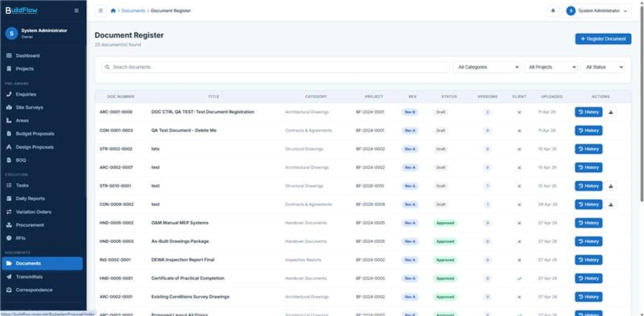Open System Administrator user menu
This screenshot has height=316, width=644.
pyautogui.click(x=597, y=11)
